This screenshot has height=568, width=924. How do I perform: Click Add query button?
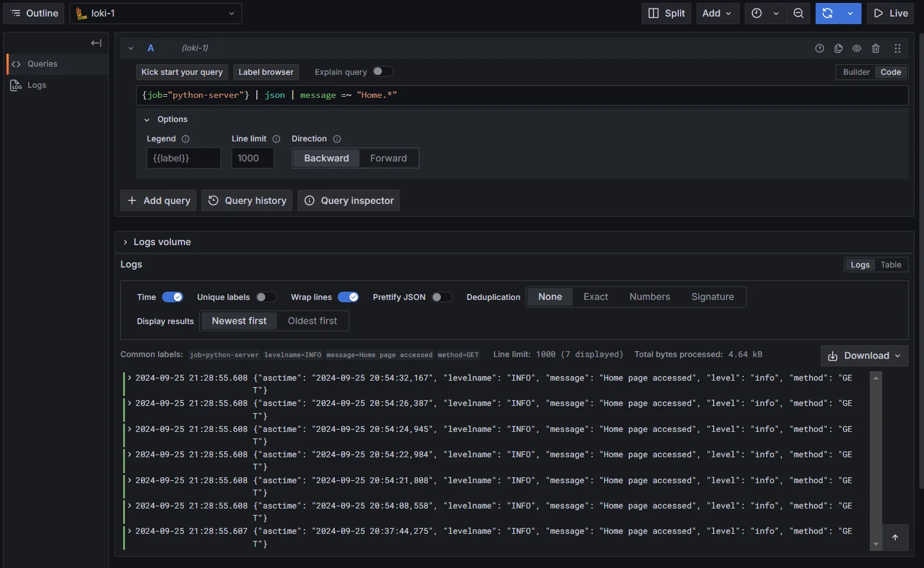pyautogui.click(x=158, y=200)
